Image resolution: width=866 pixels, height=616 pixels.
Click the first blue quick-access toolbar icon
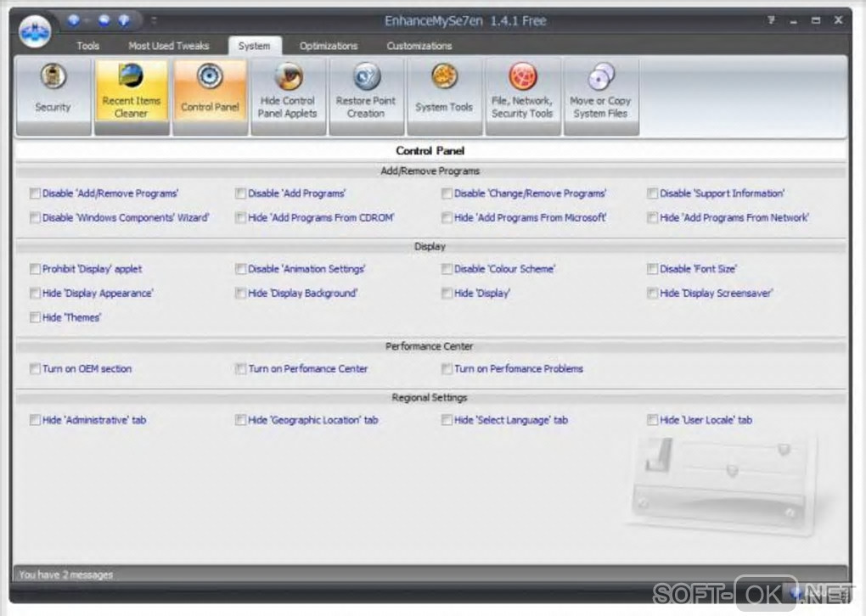click(x=74, y=21)
